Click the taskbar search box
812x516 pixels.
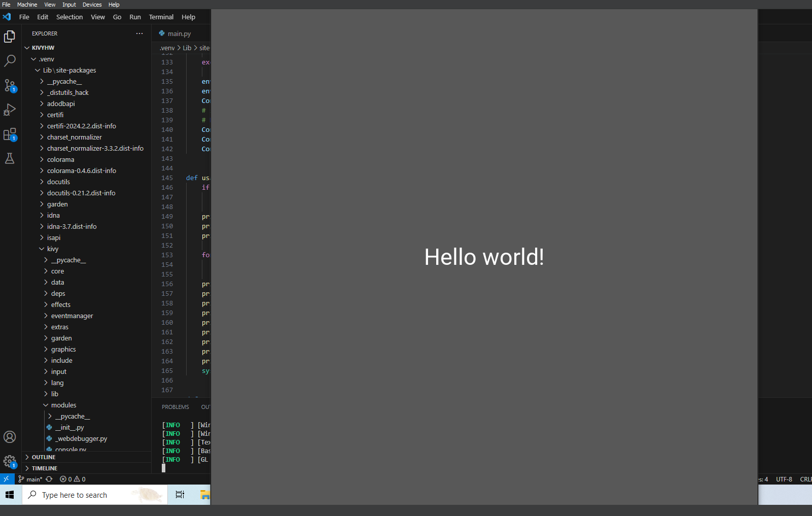pos(95,495)
